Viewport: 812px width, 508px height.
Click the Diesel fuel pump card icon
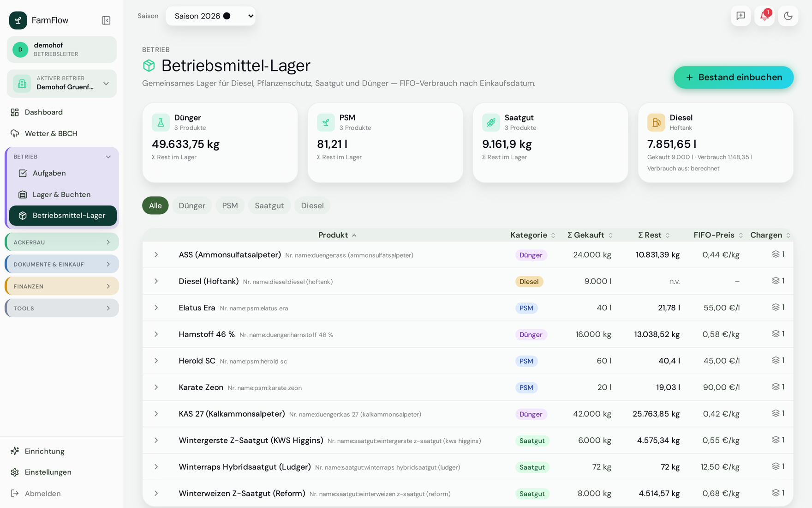click(656, 122)
